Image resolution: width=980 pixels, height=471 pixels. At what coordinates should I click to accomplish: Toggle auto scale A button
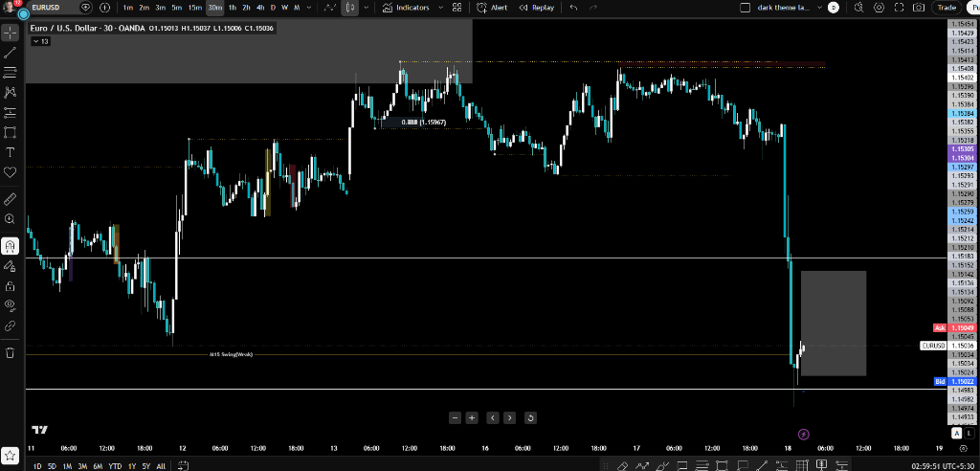(956, 433)
